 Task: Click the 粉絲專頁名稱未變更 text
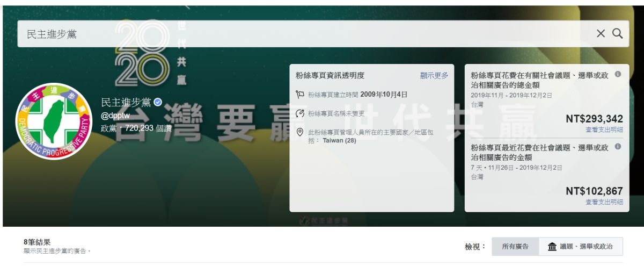point(336,113)
